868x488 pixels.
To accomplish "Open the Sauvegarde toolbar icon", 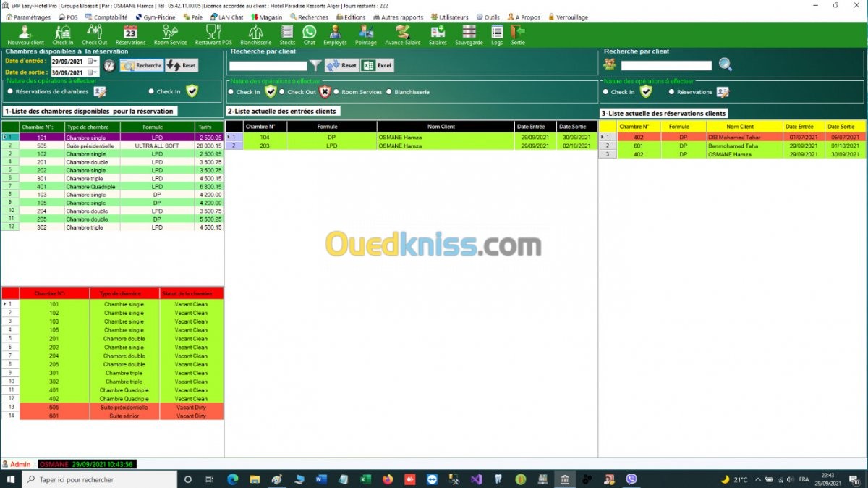I will [469, 35].
